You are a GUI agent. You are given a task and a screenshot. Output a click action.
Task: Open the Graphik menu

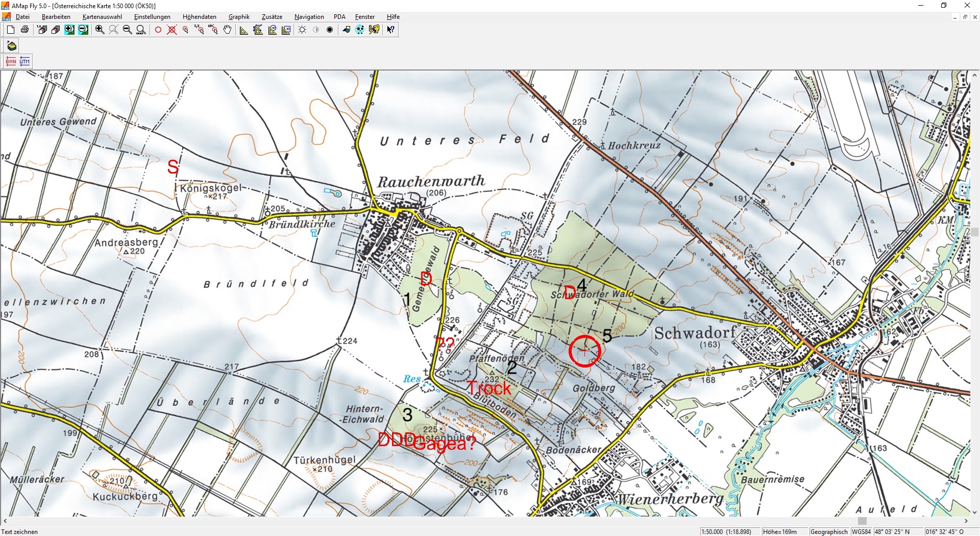pos(239,17)
